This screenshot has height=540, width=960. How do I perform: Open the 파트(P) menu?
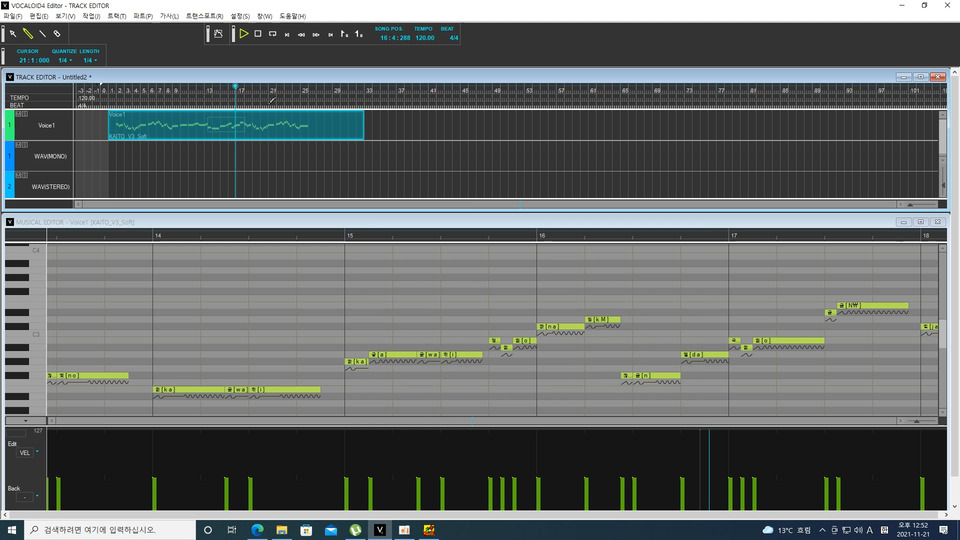pos(143,16)
